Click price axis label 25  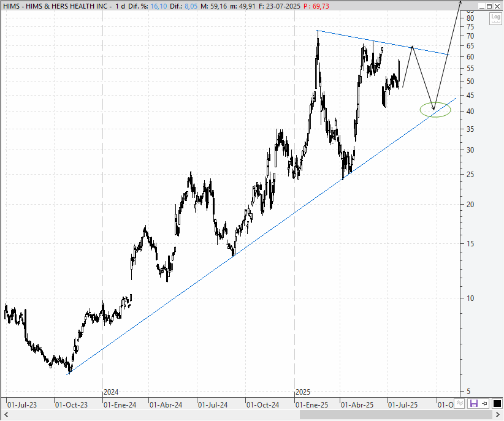coord(470,175)
